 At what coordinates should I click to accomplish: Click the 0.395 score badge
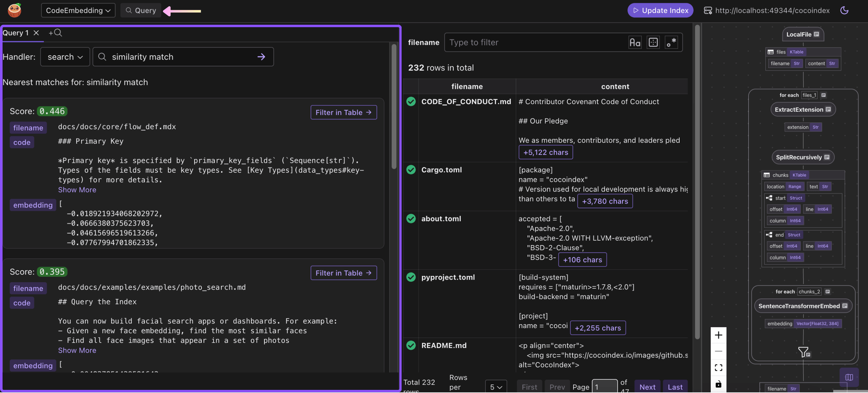coord(52,272)
